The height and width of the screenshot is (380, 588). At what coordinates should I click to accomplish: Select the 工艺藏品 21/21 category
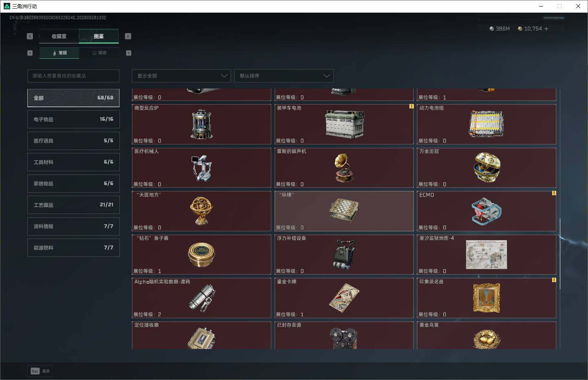[x=73, y=205]
